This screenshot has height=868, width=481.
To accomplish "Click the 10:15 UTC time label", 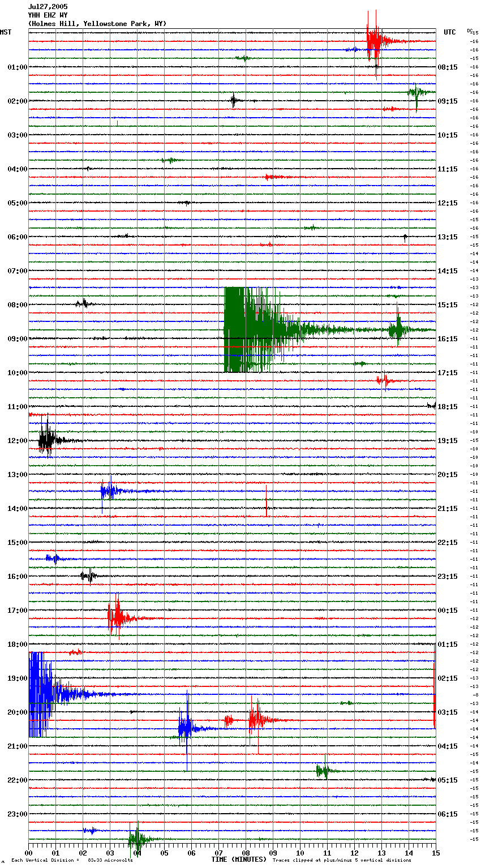I will 448,135.
